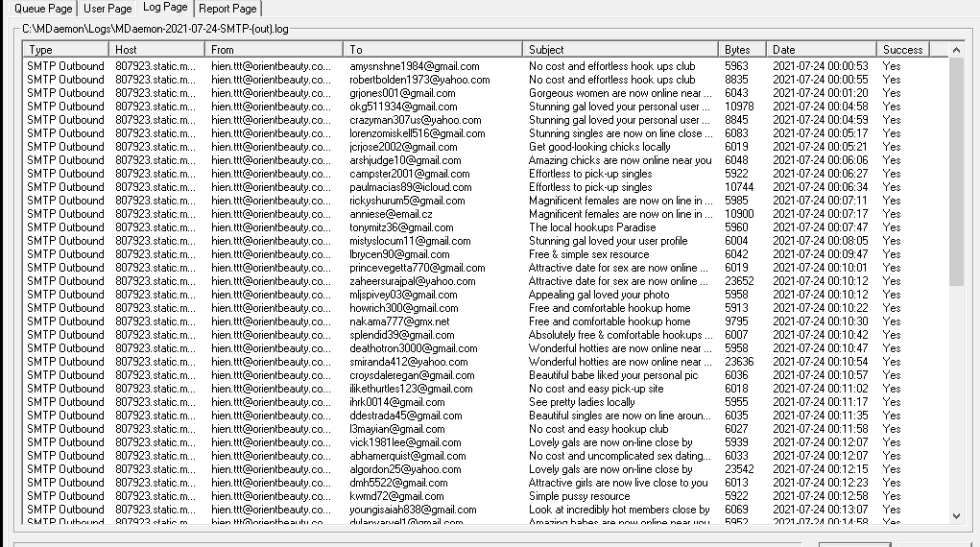Image resolution: width=980 pixels, height=547 pixels.
Task: Sort by the Bytes column header
Action: coord(742,49)
